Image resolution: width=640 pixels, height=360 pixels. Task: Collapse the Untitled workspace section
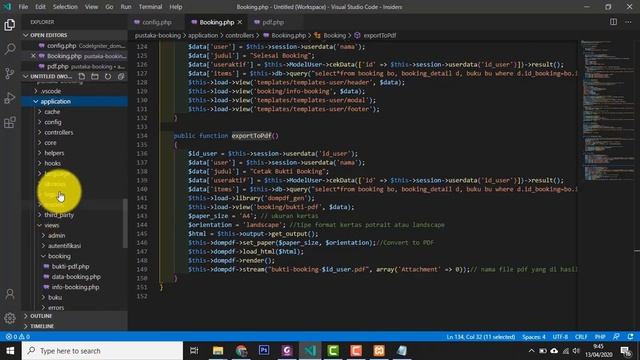tap(26, 76)
